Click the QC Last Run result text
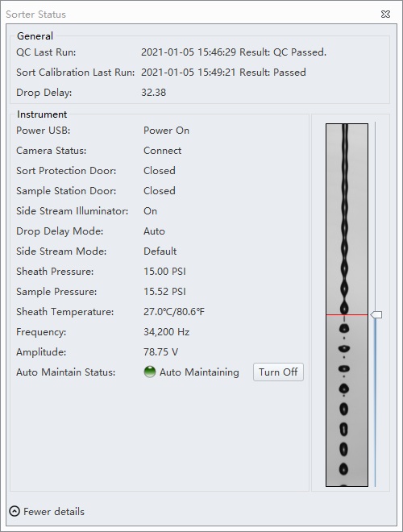Viewport: 403px width, 532px height. (234, 52)
